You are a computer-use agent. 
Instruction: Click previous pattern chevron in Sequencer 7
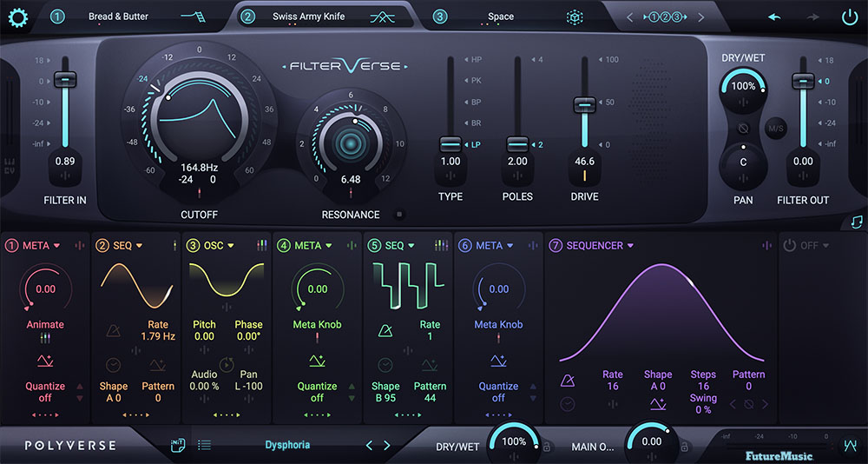[733, 405]
